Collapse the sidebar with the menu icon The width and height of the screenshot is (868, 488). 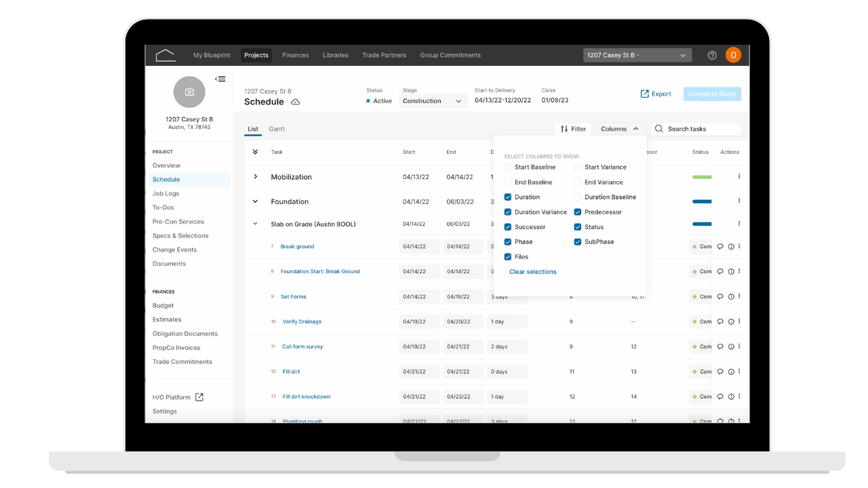point(220,79)
